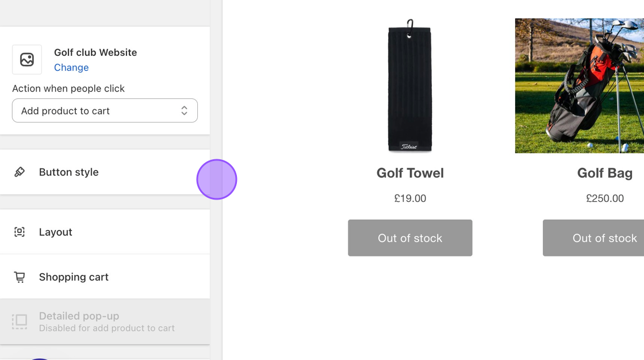The image size is (644, 360).
Task: Click the Detailed pop-up icon
Action: tap(20, 321)
